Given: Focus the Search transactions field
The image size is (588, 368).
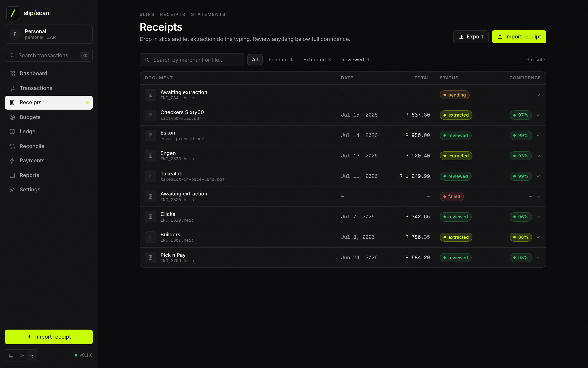Looking at the screenshot, I should coord(49,55).
